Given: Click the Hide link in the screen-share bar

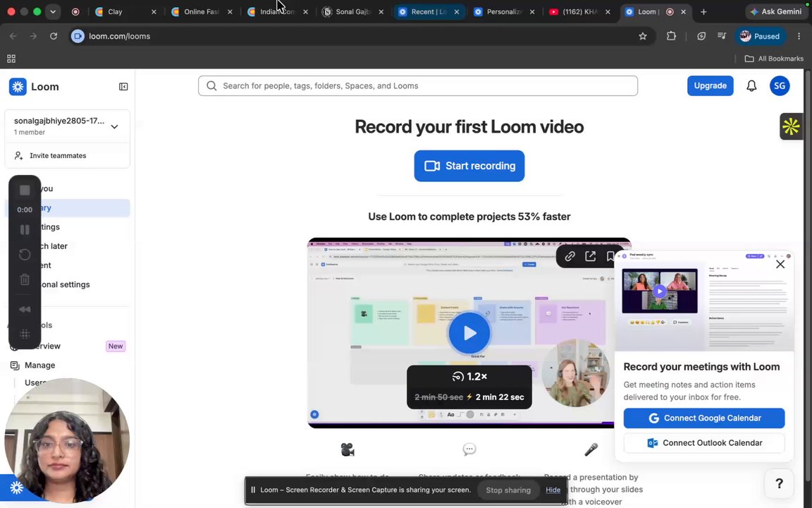Looking at the screenshot, I should pos(553,490).
